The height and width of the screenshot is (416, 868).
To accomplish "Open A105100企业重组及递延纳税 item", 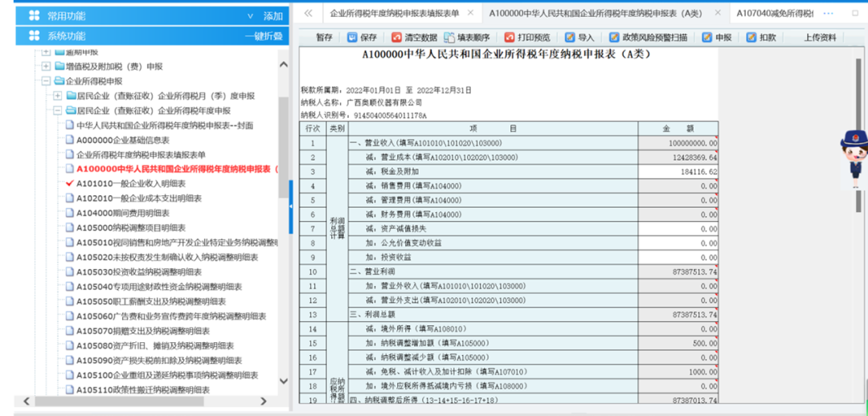I will 167,375.
